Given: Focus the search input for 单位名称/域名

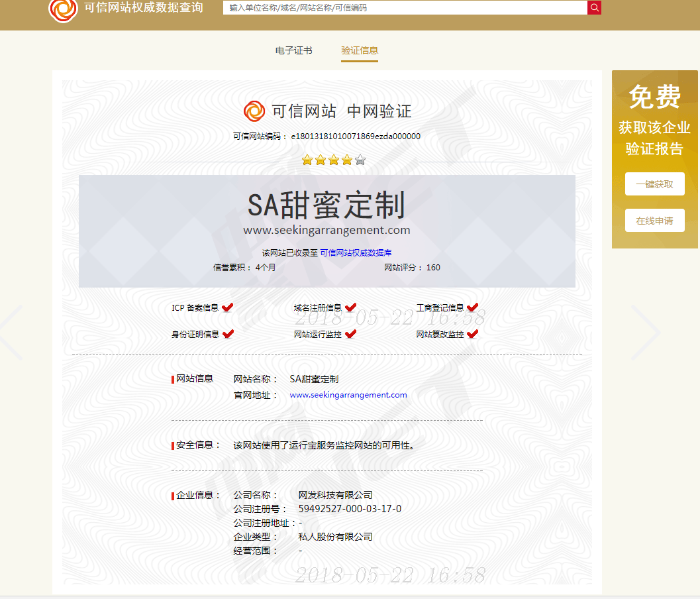Looking at the screenshot, I should [x=405, y=7].
